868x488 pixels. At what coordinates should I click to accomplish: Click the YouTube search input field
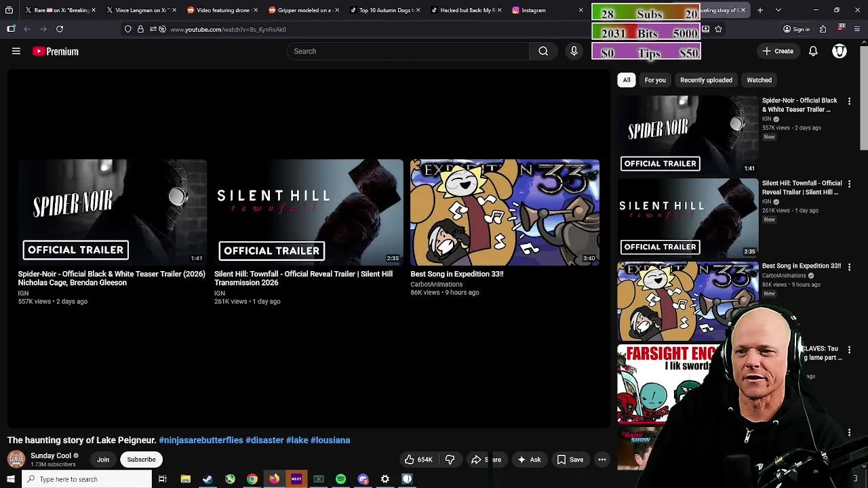(408, 51)
